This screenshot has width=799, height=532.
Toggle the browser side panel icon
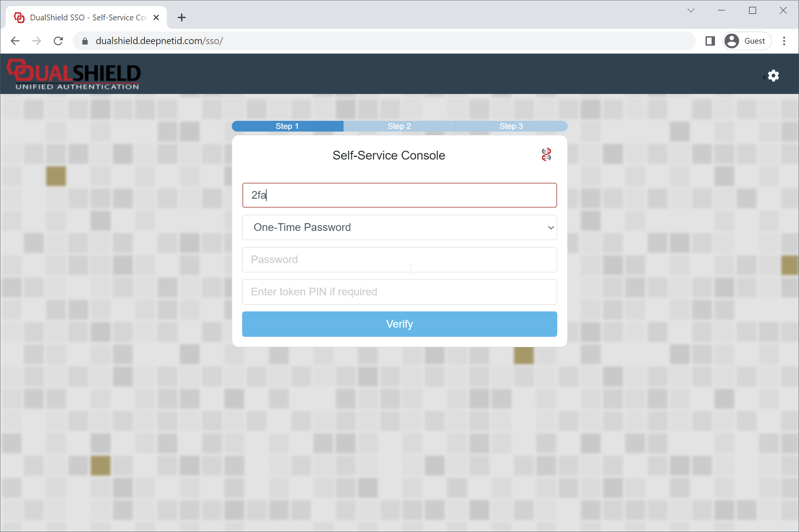point(710,41)
